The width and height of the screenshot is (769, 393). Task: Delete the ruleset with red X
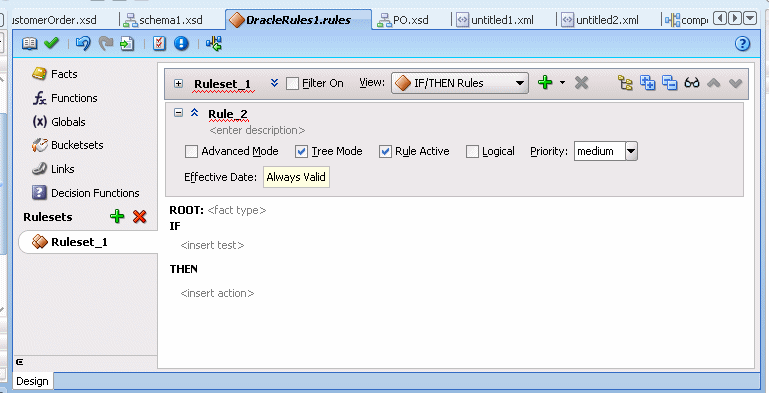coord(140,216)
